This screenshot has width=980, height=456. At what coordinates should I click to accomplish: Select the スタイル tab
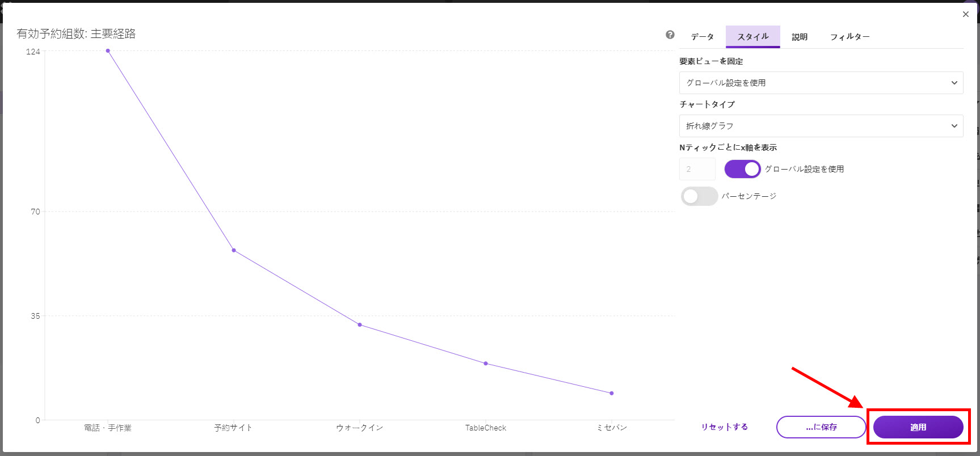[x=753, y=37]
